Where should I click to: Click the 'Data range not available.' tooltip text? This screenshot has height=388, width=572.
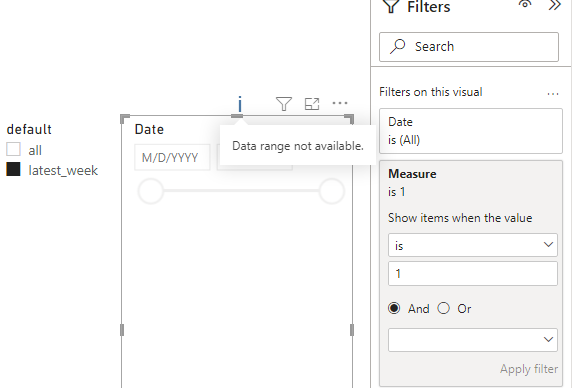pos(298,146)
